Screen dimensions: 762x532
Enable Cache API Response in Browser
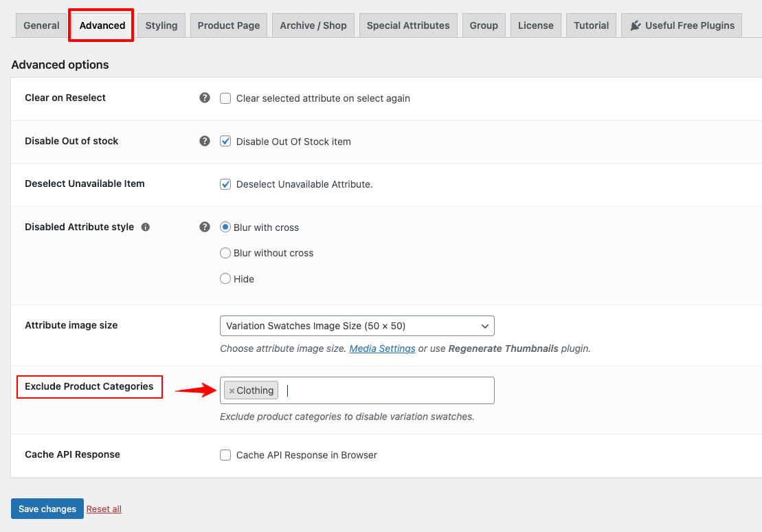click(225, 454)
